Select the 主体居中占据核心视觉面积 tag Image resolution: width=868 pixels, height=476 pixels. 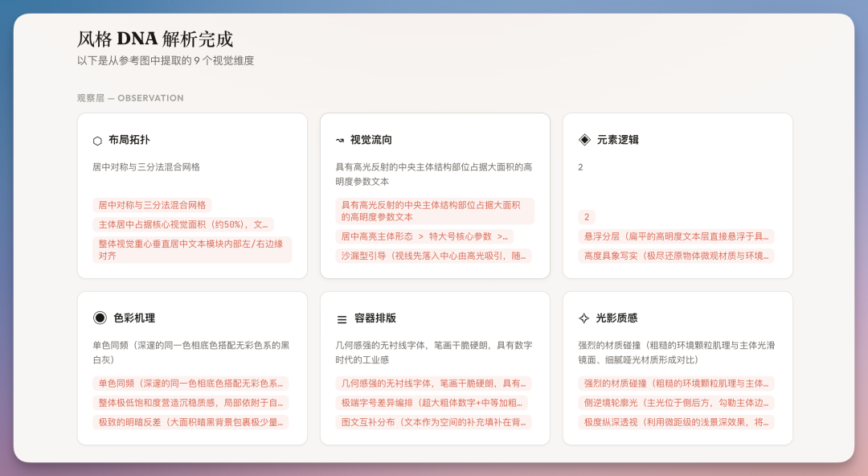click(x=183, y=224)
